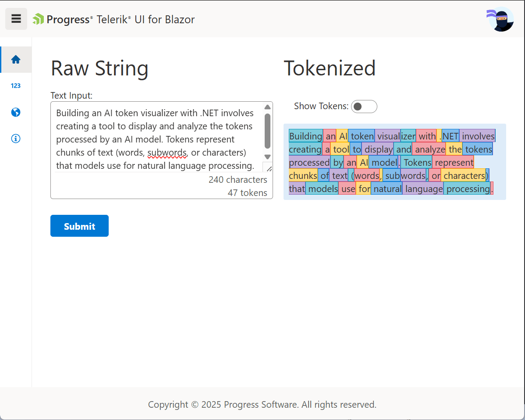Open the hamburger navigation menu

pyautogui.click(x=16, y=19)
